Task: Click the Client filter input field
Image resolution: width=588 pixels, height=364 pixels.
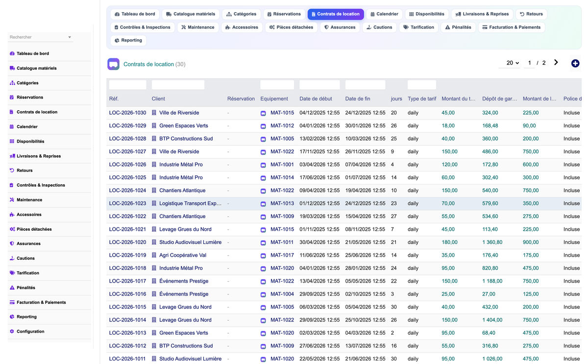Action: tap(178, 85)
